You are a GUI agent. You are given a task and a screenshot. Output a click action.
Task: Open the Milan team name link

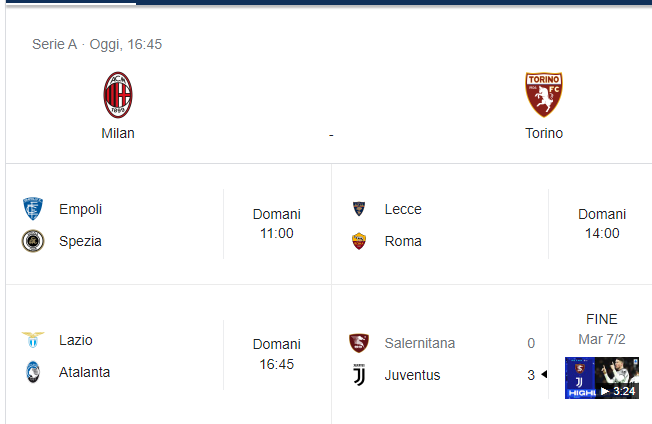pyautogui.click(x=118, y=133)
